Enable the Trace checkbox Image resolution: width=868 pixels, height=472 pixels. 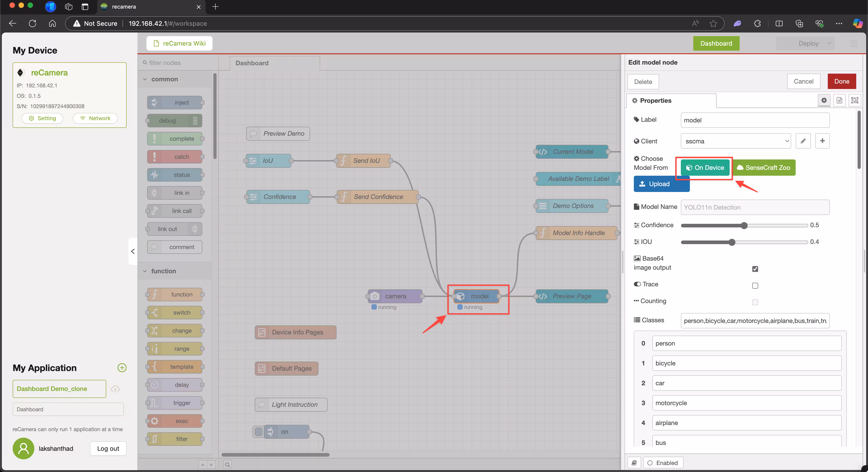pos(755,285)
